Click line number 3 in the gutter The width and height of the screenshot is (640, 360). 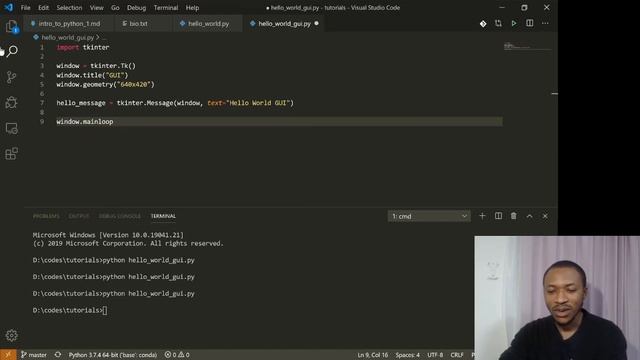(x=42, y=66)
